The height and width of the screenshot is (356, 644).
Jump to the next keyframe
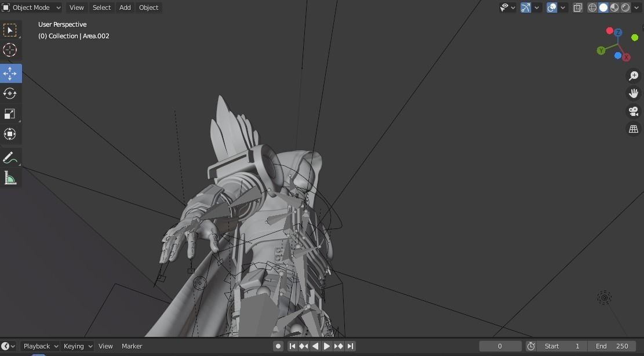339,346
